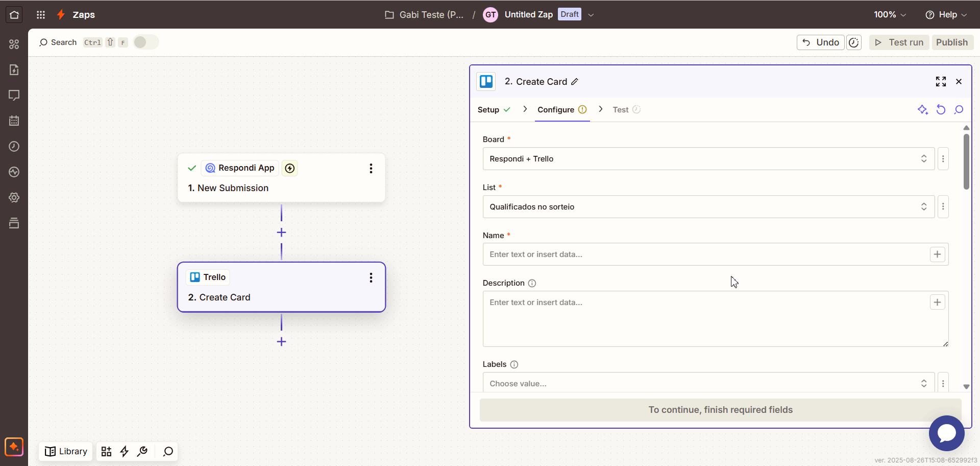The image size is (980, 466).
Task: Open the Board dropdown Respondi + Trello
Action: (708, 159)
